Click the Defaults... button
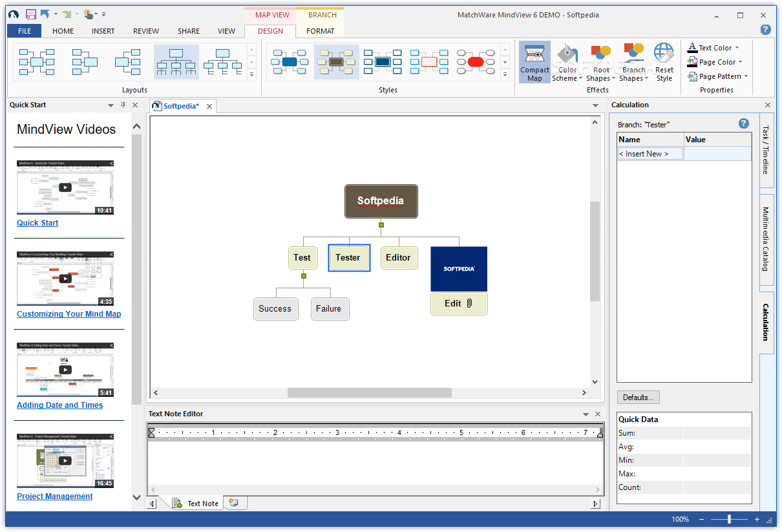This screenshot has height=532, width=782. point(639,397)
